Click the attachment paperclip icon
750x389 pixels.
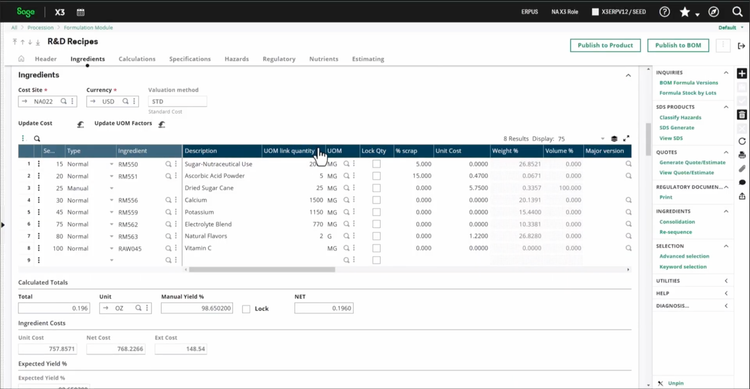click(742, 168)
